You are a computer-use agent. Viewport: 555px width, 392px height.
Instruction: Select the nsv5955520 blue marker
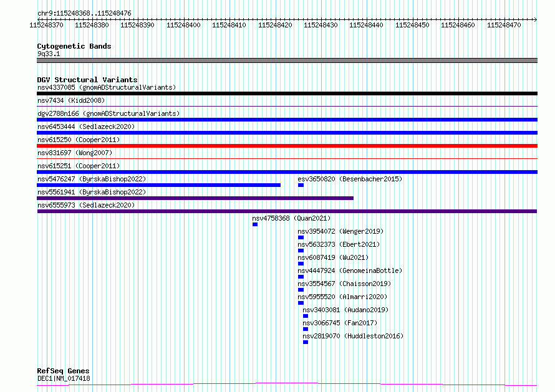coord(301,303)
